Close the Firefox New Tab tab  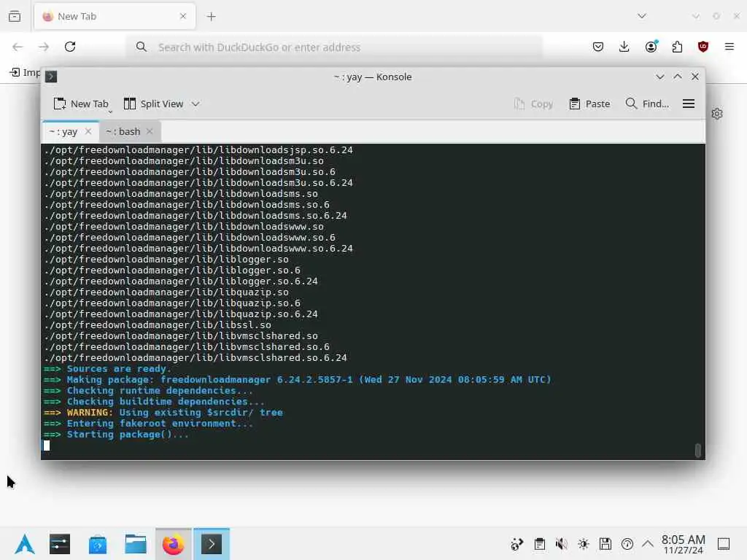click(183, 17)
